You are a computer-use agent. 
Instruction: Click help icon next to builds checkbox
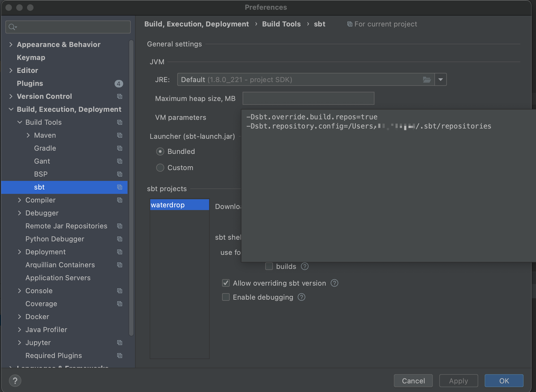pos(305,266)
